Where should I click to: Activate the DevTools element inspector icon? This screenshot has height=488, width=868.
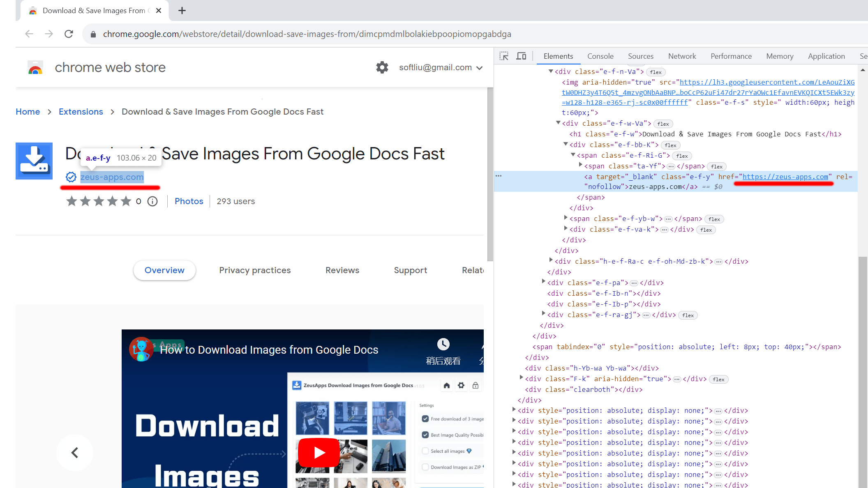[504, 56]
